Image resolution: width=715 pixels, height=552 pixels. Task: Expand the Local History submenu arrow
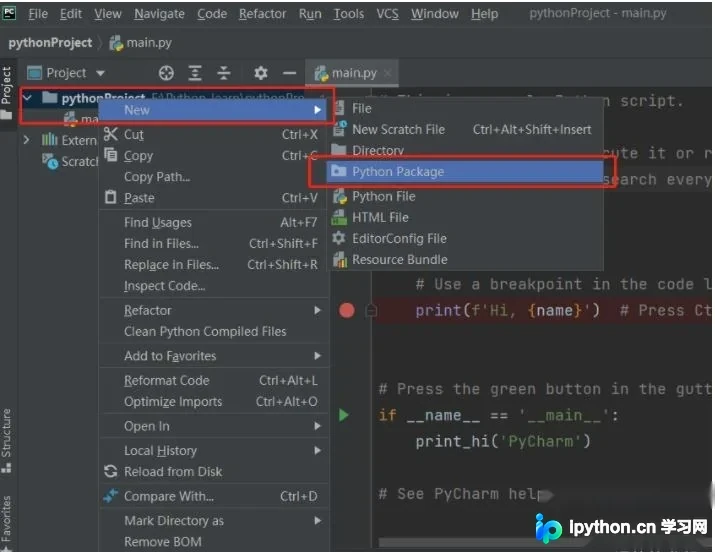point(317,450)
